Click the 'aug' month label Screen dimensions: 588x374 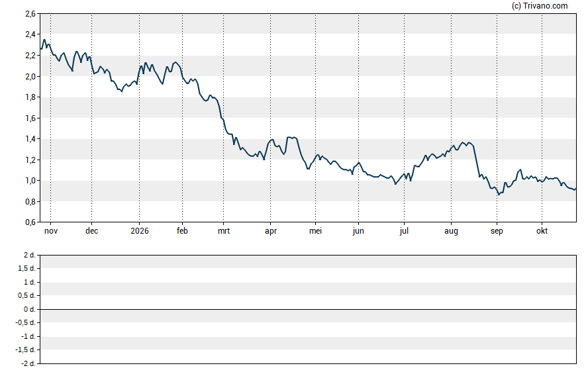[451, 231]
